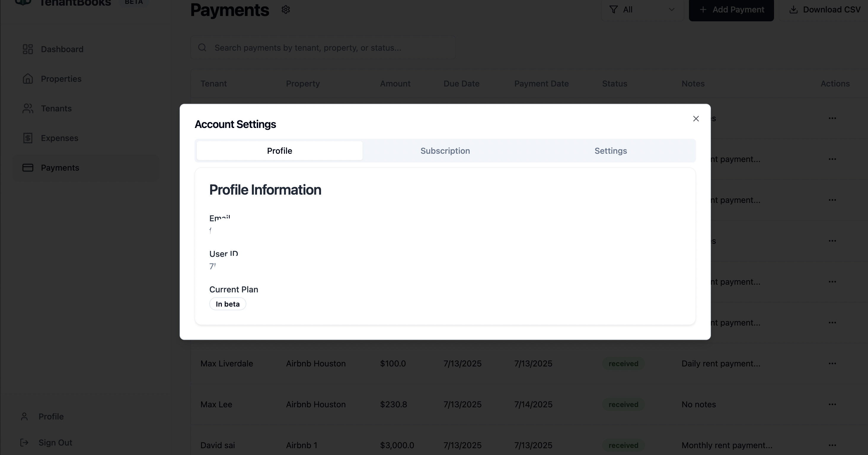Click the download icon on Download CSV

[794, 10]
